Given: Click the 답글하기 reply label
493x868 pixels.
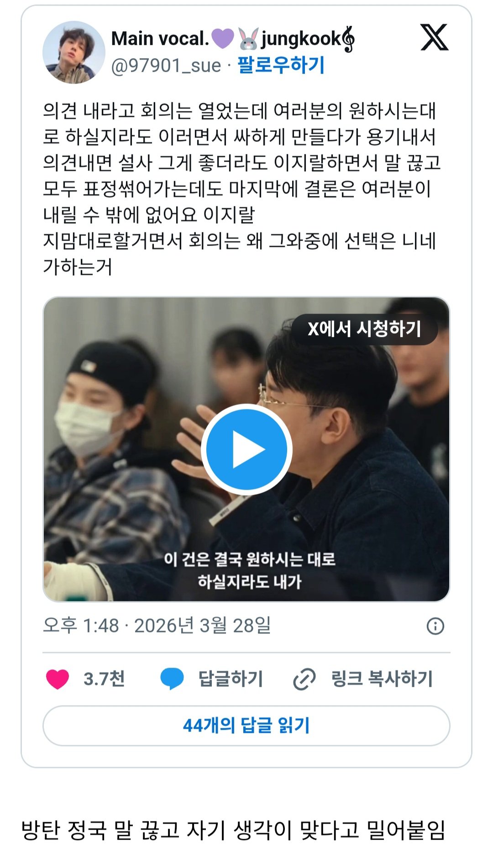Looking at the screenshot, I should point(231,679).
